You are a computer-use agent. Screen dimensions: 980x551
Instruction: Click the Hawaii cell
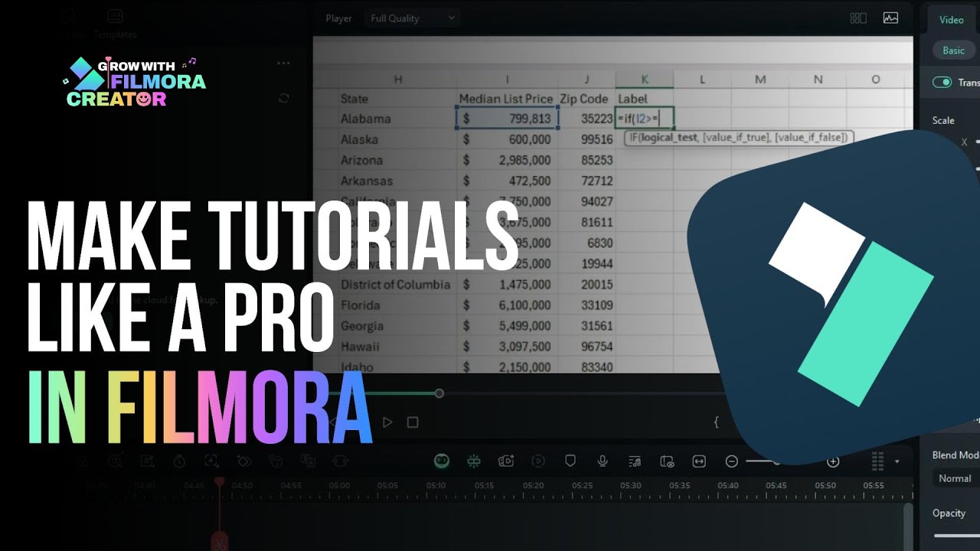pyautogui.click(x=398, y=346)
